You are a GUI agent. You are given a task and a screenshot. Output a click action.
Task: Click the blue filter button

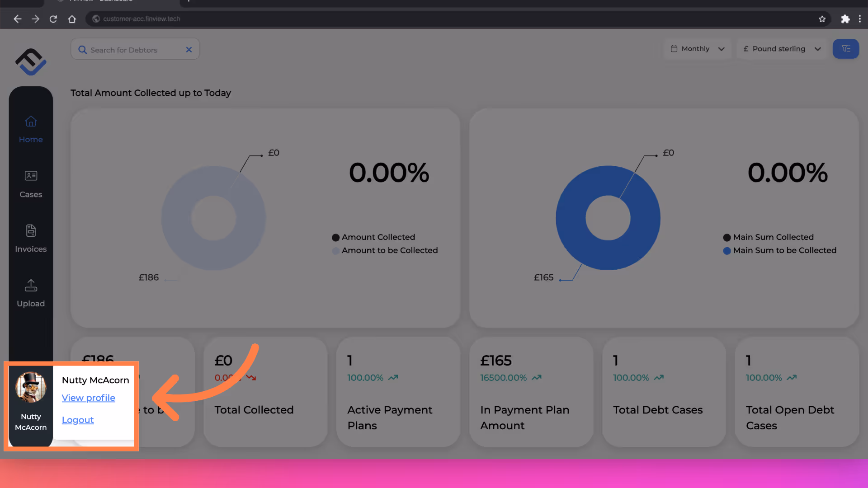click(845, 49)
